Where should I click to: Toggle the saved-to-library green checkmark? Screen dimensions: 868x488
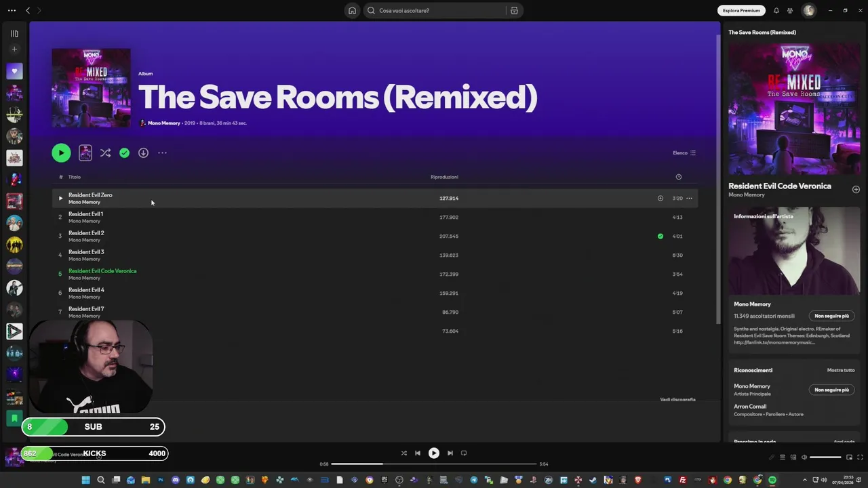tap(124, 152)
